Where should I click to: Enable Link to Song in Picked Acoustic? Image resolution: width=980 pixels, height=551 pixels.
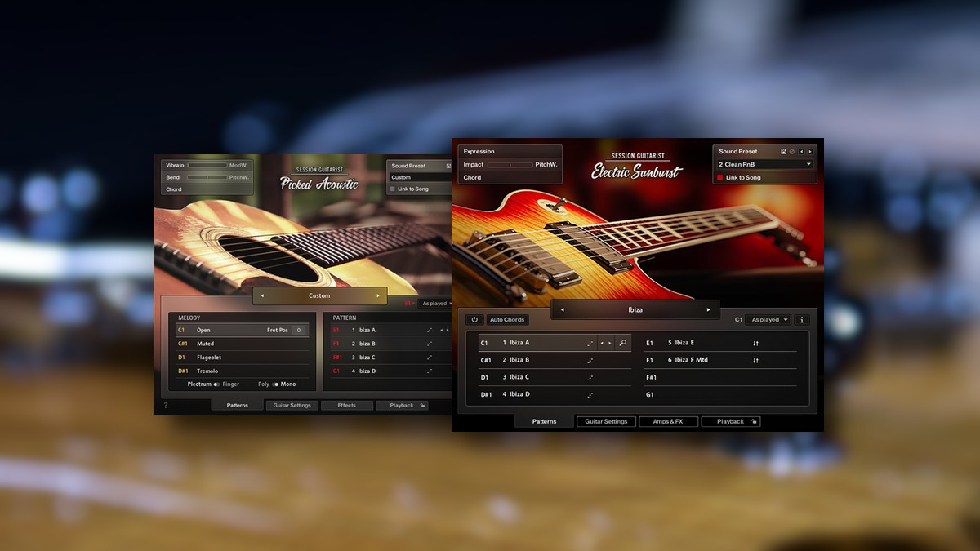tap(393, 189)
